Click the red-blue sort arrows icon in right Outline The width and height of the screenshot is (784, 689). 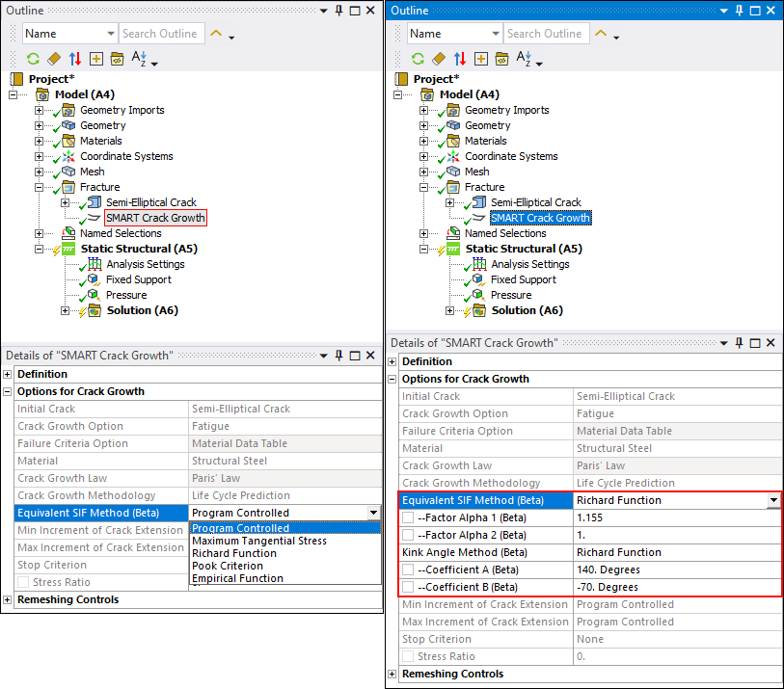tap(460, 59)
